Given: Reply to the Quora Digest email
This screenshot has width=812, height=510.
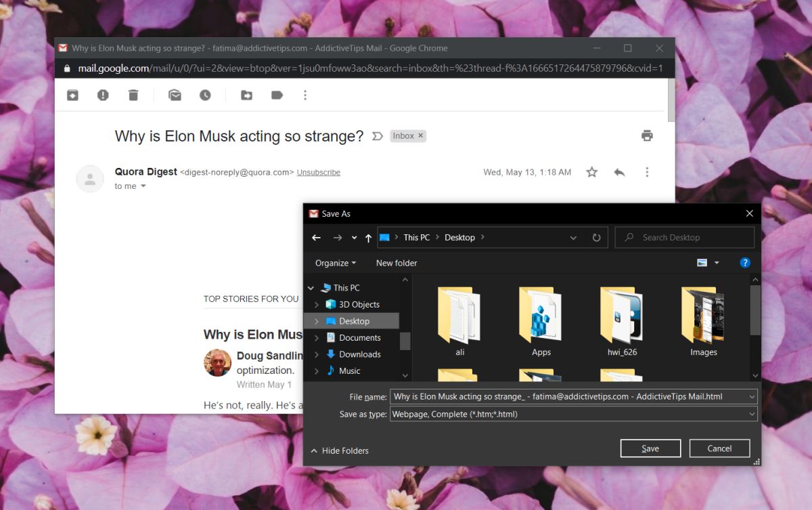Looking at the screenshot, I should click(619, 172).
